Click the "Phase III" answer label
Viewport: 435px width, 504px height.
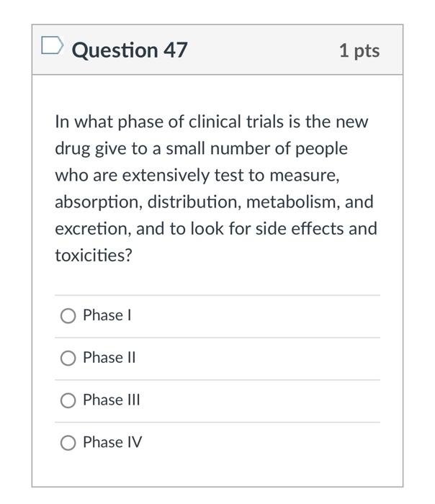pyautogui.click(x=112, y=400)
